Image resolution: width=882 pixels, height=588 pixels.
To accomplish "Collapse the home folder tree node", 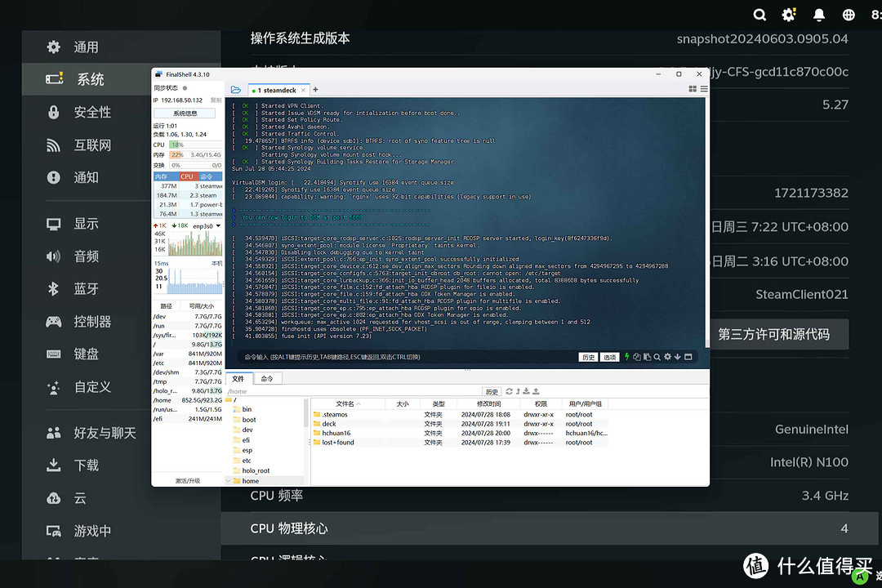I will [229, 481].
